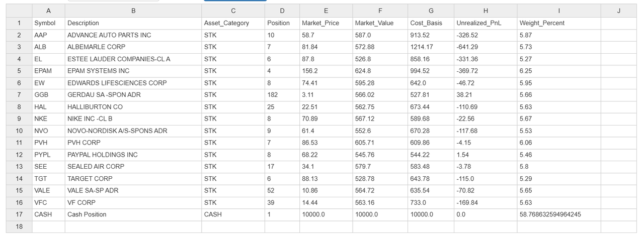Click market value 605.71 cell
The height and width of the screenshot is (240, 644).
[x=380, y=143]
